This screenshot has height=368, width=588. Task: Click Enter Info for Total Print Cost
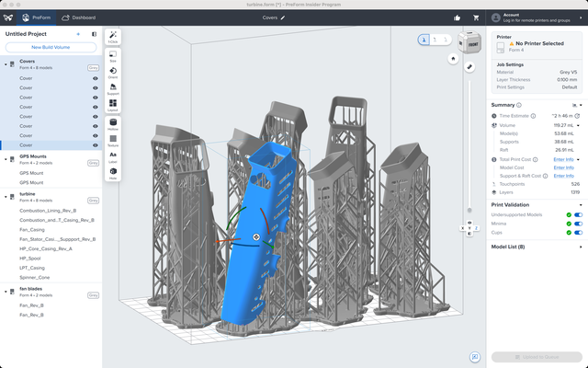[563, 159]
